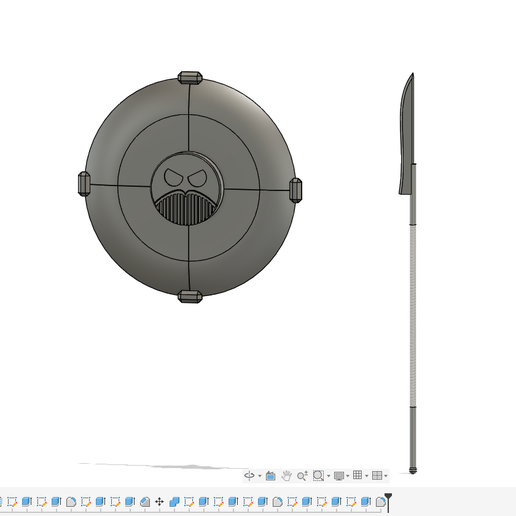Select the Orbit navigation tool

click(x=249, y=475)
